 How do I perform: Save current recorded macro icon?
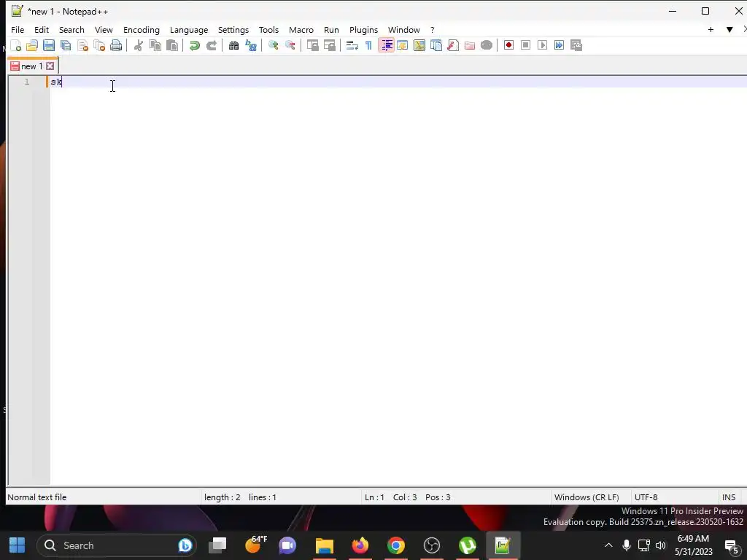click(576, 45)
